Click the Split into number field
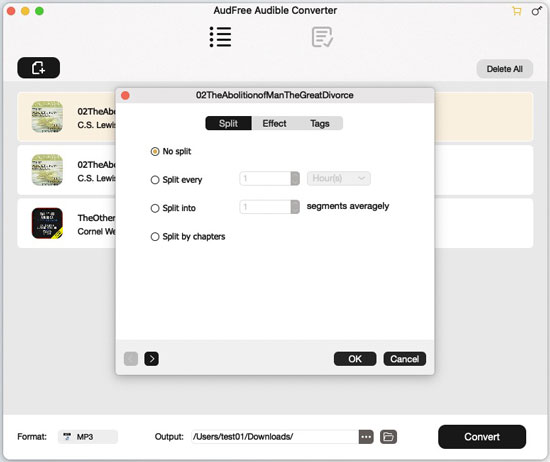The height and width of the screenshot is (462, 550). pos(265,207)
